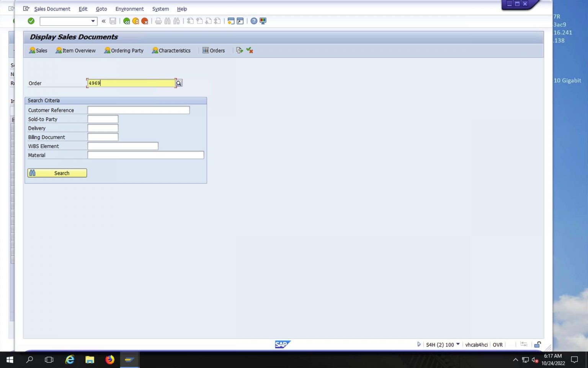
Task: Open the S4H system status dropdown
Action: (458, 345)
